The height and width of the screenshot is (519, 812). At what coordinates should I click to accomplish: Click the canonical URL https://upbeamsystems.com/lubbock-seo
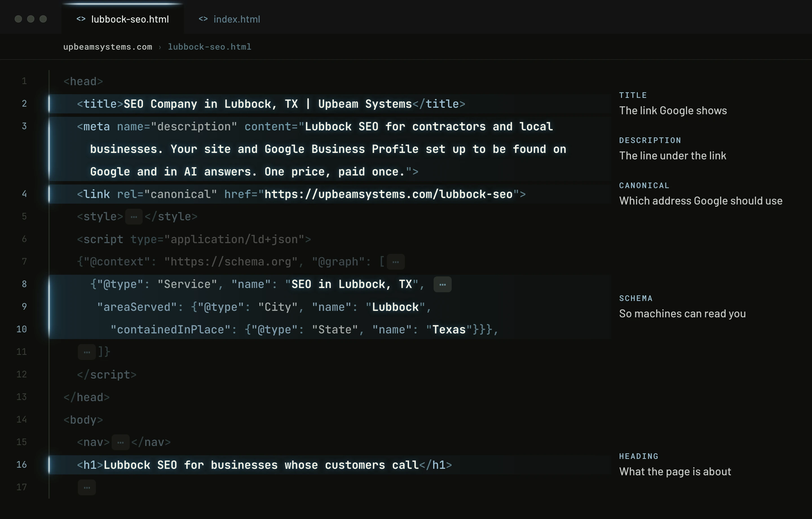click(389, 194)
